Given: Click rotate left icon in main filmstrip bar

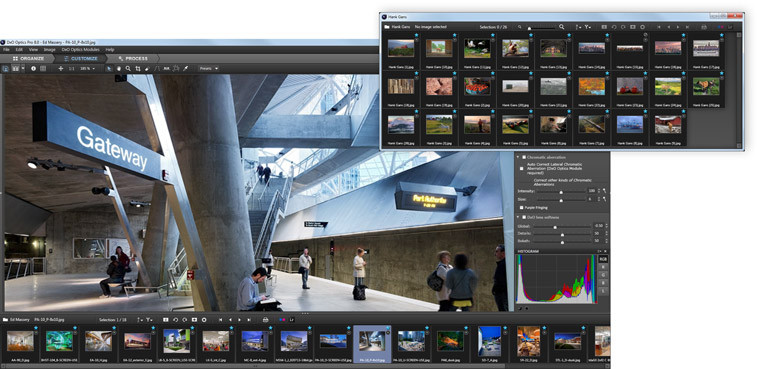Looking at the screenshot, I should (x=175, y=320).
